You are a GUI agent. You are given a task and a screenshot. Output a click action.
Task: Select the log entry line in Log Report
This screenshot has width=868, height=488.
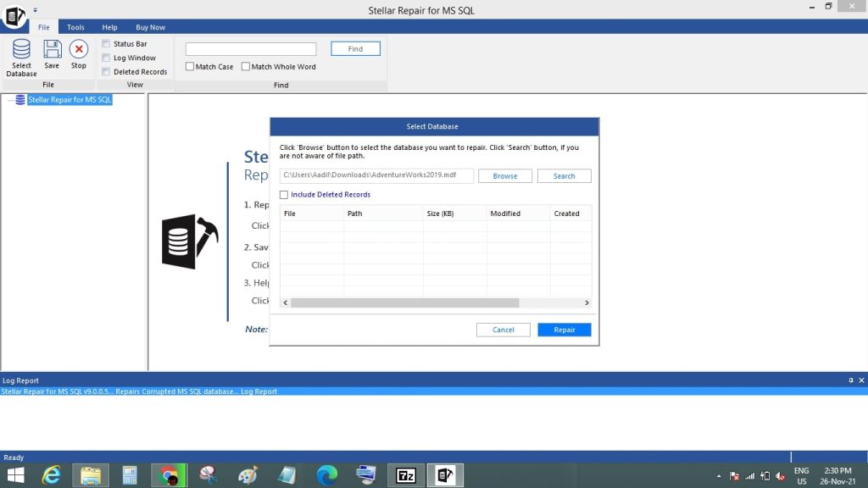coord(433,391)
